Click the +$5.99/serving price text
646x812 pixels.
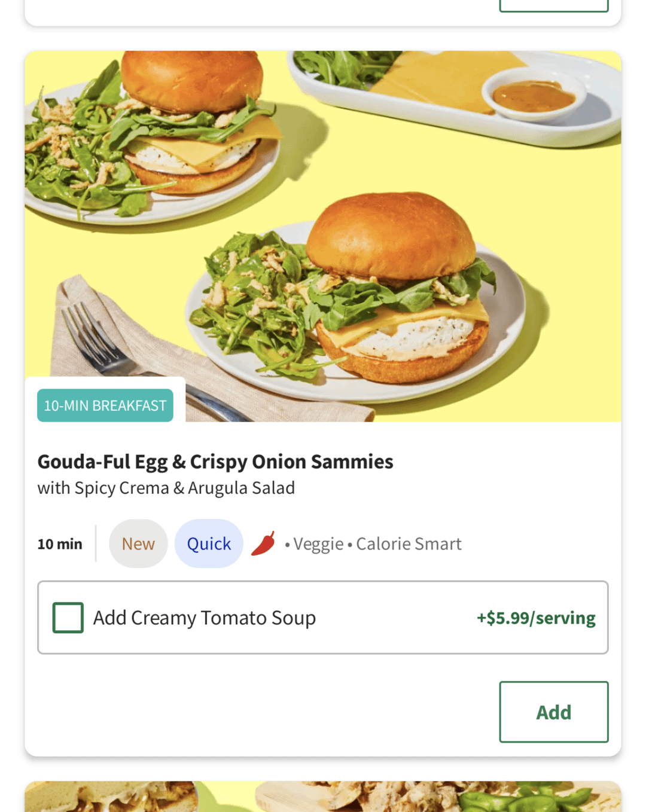(x=536, y=618)
